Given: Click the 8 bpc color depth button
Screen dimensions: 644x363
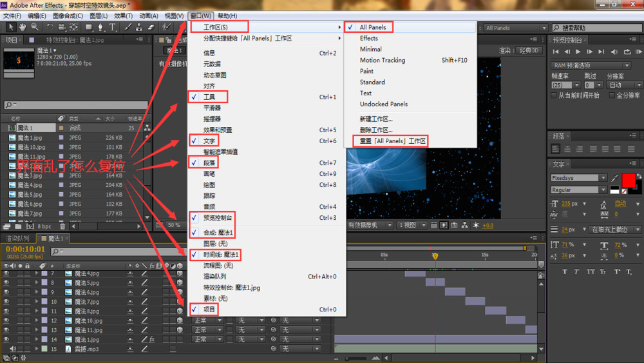Looking at the screenshot, I should pyautogui.click(x=44, y=226).
